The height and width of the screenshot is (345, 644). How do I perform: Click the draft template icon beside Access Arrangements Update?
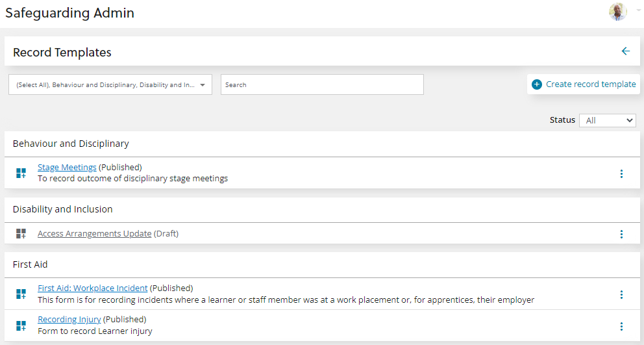(21, 234)
